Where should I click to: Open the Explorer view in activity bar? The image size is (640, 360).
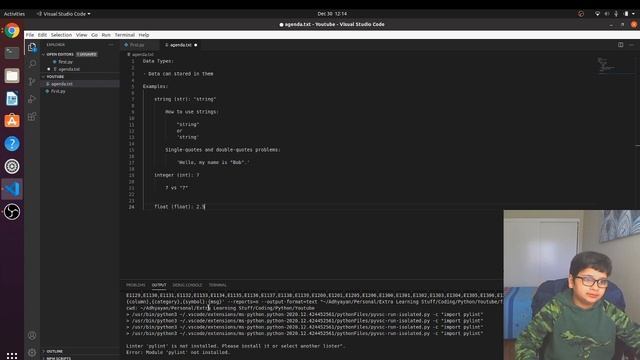pyautogui.click(x=32, y=47)
